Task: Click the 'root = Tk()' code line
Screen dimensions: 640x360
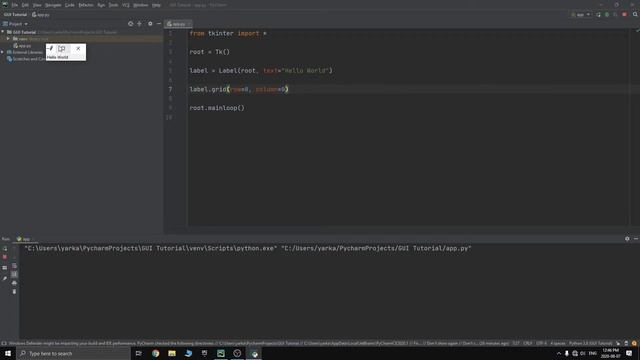Action: click(209, 52)
